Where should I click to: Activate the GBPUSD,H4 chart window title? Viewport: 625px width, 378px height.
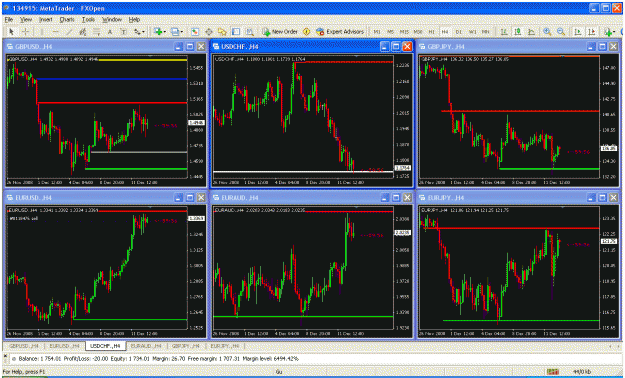tap(34, 47)
